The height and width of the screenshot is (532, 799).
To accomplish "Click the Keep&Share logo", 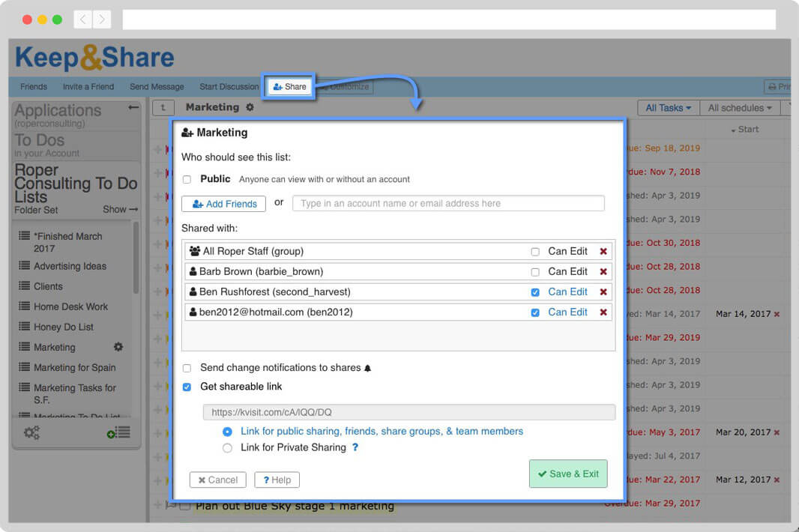I will [x=94, y=57].
